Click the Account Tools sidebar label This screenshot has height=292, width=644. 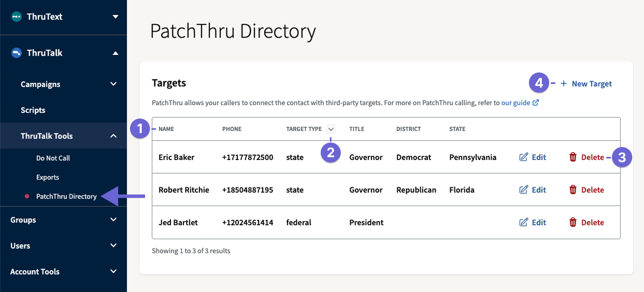click(x=35, y=271)
